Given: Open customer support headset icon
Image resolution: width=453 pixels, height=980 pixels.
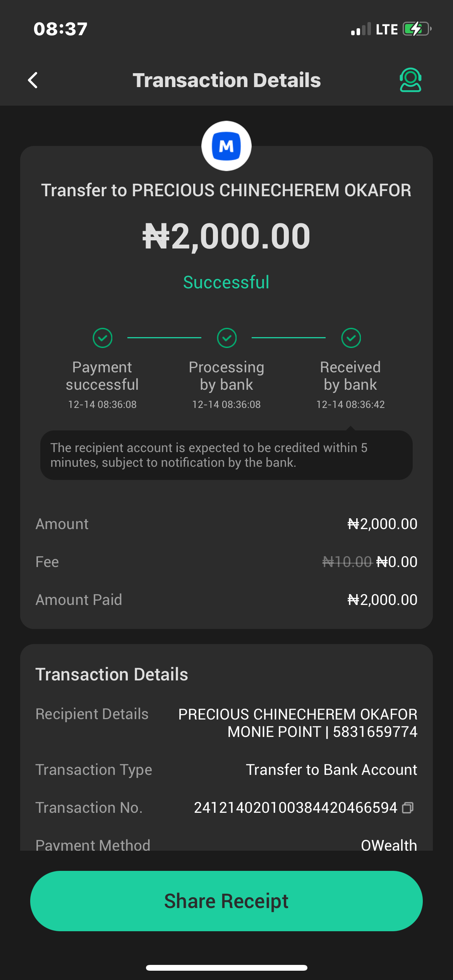Looking at the screenshot, I should 410,80.
